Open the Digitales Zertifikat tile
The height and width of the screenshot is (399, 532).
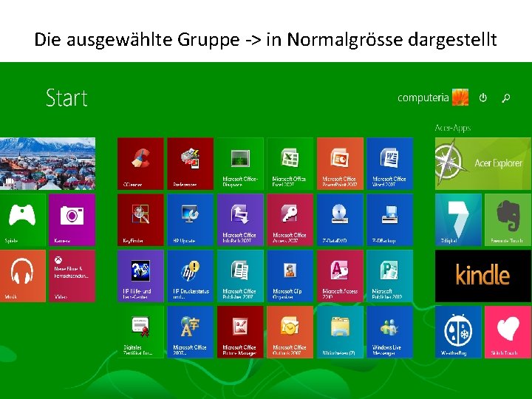(140, 332)
